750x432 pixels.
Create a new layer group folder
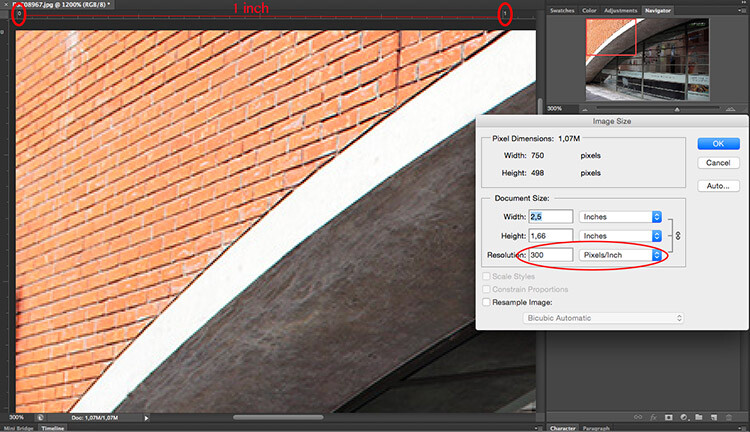pos(698,416)
